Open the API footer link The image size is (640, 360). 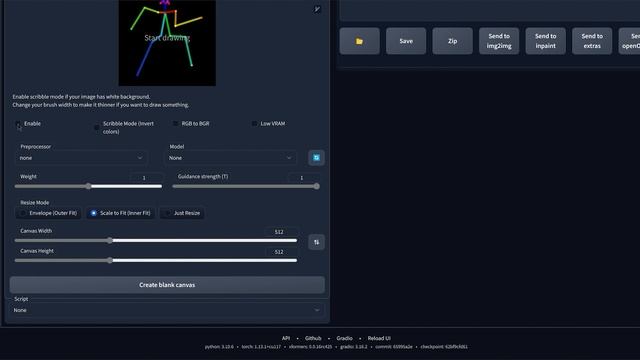[286, 338]
